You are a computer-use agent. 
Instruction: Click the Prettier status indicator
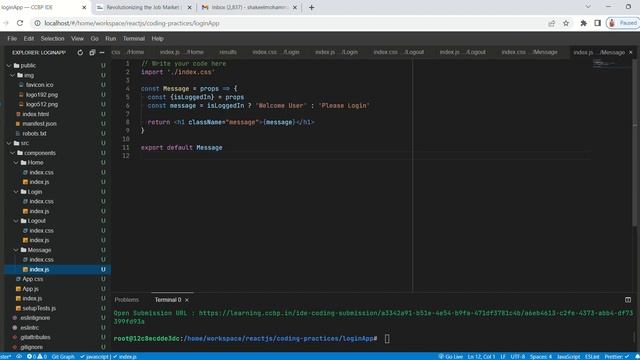point(617,356)
